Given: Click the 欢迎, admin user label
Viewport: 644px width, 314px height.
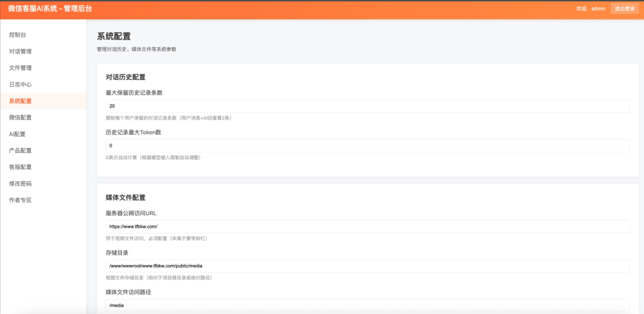Looking at the screenshot, I should click(x=591, y=9).
